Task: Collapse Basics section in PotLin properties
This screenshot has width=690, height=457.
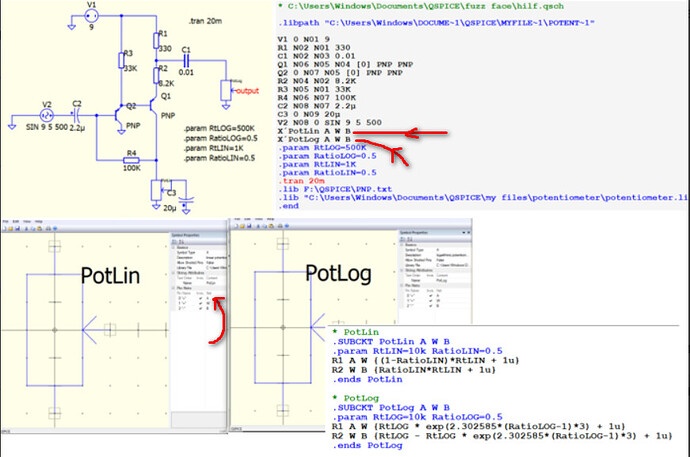Action: coord(173,248)
